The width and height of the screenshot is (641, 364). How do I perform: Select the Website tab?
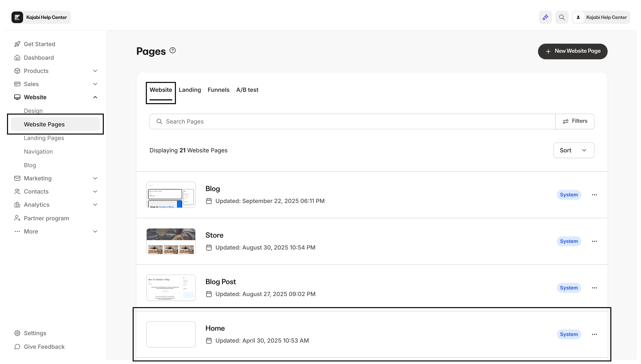click(161, 90)
